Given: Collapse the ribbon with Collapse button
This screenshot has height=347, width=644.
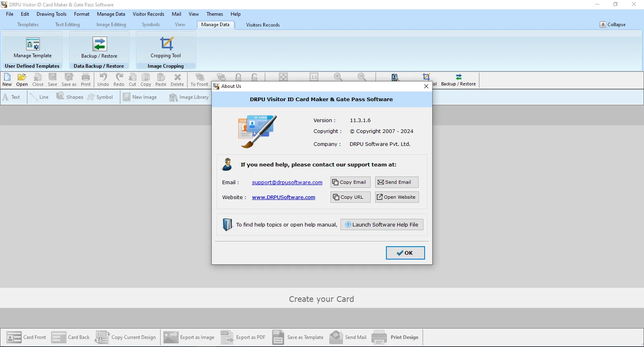Looking at the screenshot, I should tap(613, 25).
